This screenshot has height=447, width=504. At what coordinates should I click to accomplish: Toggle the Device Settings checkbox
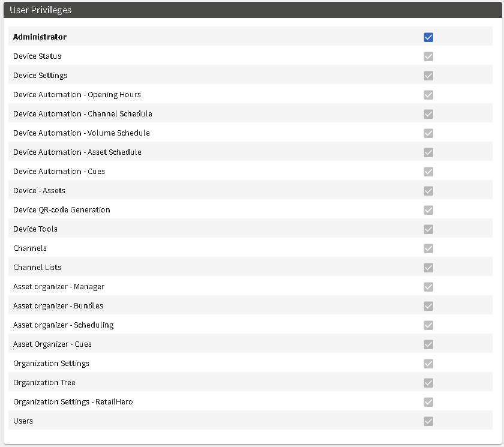pos(428,76)
